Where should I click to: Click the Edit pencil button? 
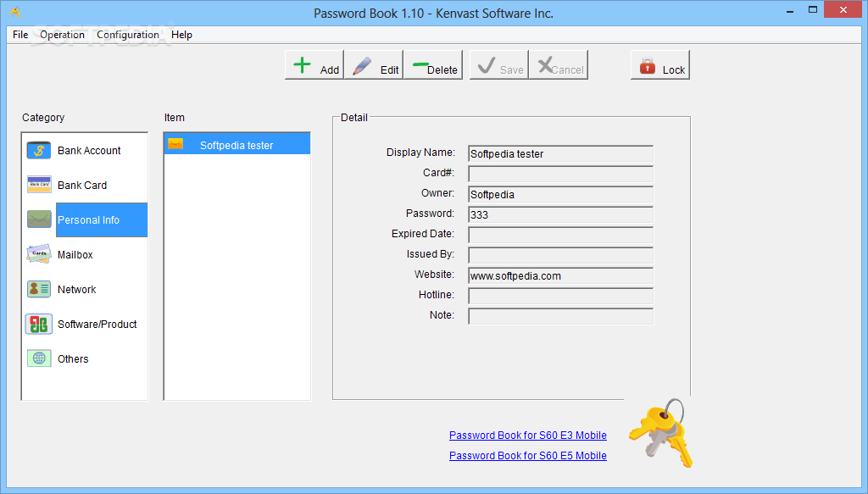coord(374,65)
